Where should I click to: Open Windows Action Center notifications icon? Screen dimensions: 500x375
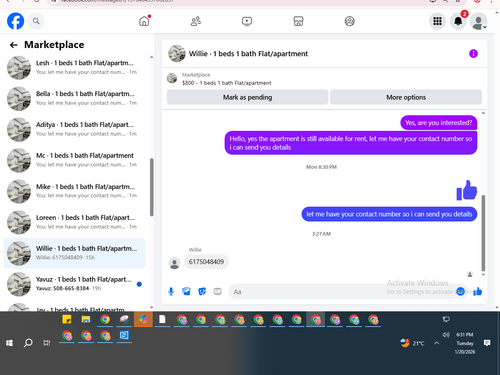pos(487,343)
